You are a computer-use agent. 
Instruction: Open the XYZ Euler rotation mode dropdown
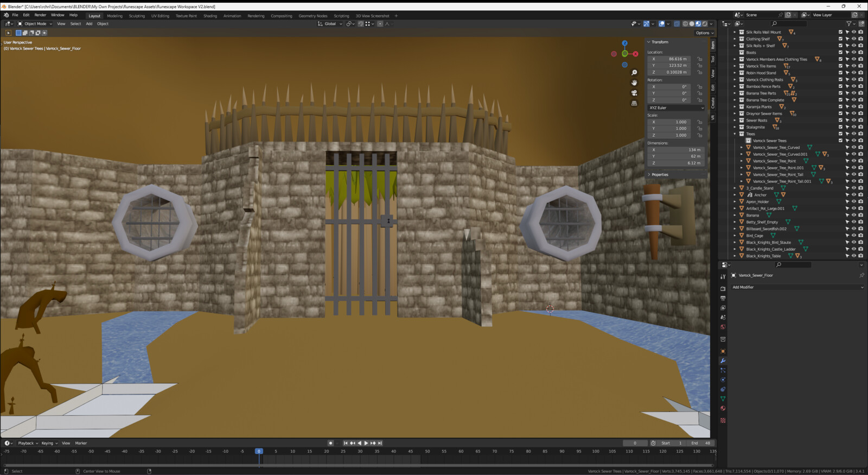coord(676,107)
